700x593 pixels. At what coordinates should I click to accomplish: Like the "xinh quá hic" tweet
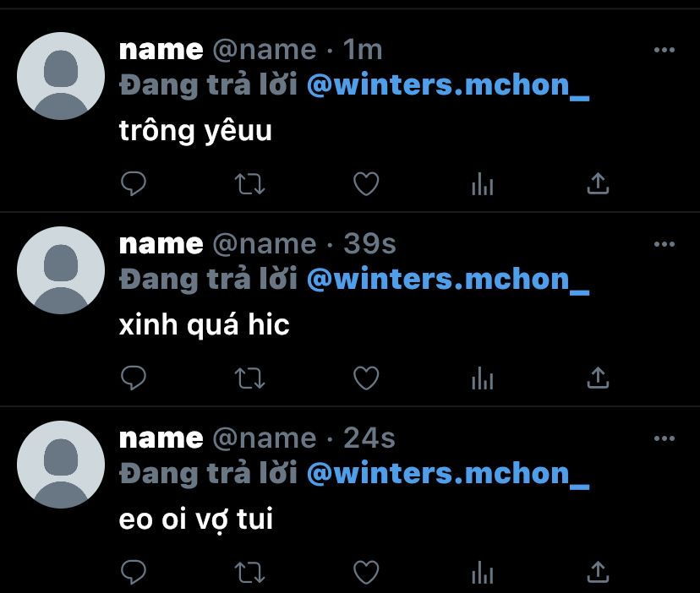coord(366,378)
